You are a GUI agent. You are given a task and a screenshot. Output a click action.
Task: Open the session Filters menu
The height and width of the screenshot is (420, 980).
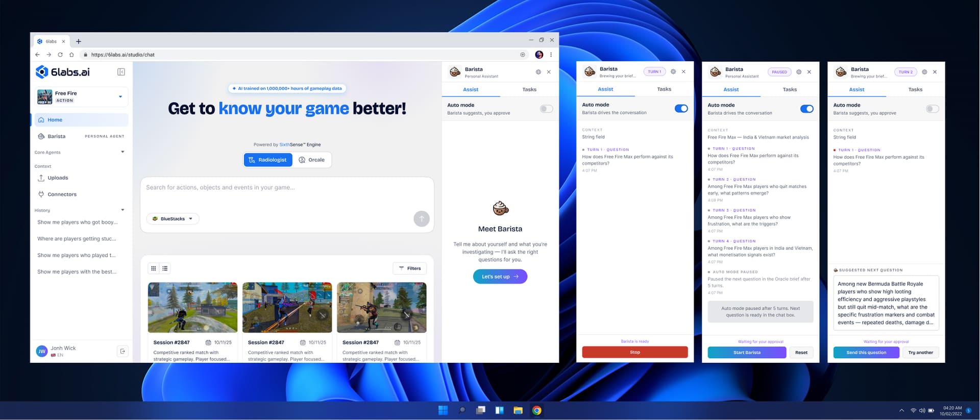click(x=410, y=268)
